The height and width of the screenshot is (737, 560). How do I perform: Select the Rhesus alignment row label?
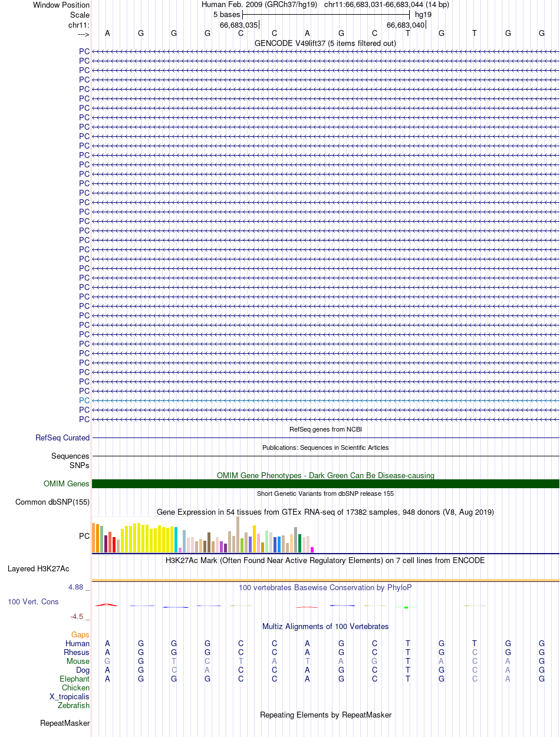click(x=77, y=653)
